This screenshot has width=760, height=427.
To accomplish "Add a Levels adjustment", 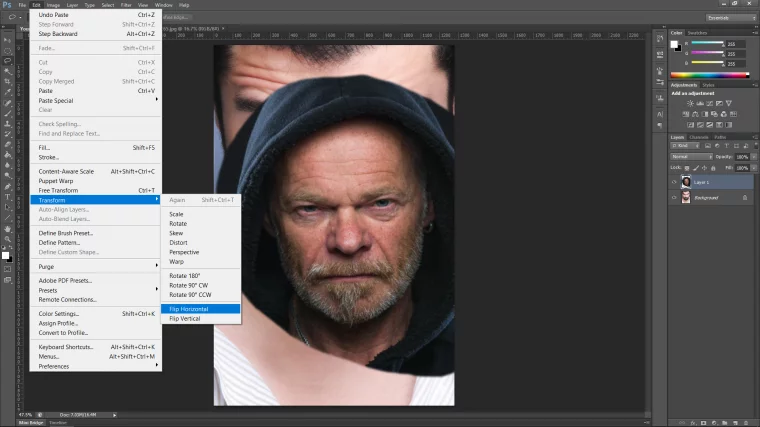I will point(700,103).
